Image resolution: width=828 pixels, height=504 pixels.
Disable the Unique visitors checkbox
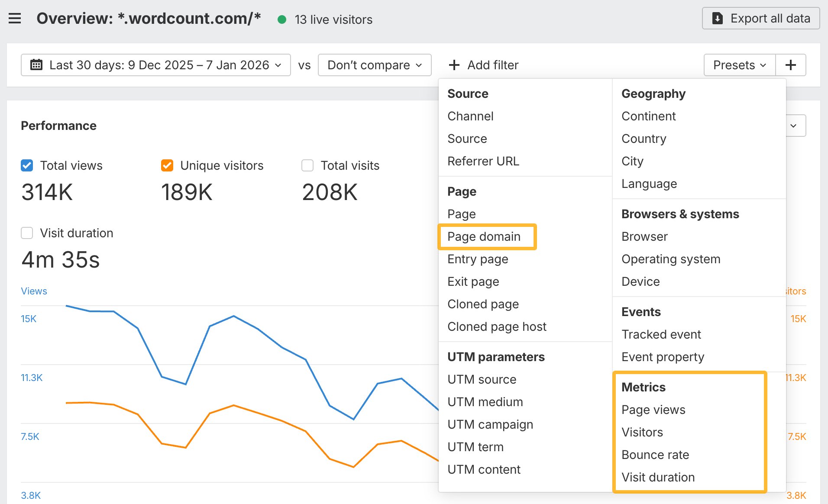[x=167, y=165]
